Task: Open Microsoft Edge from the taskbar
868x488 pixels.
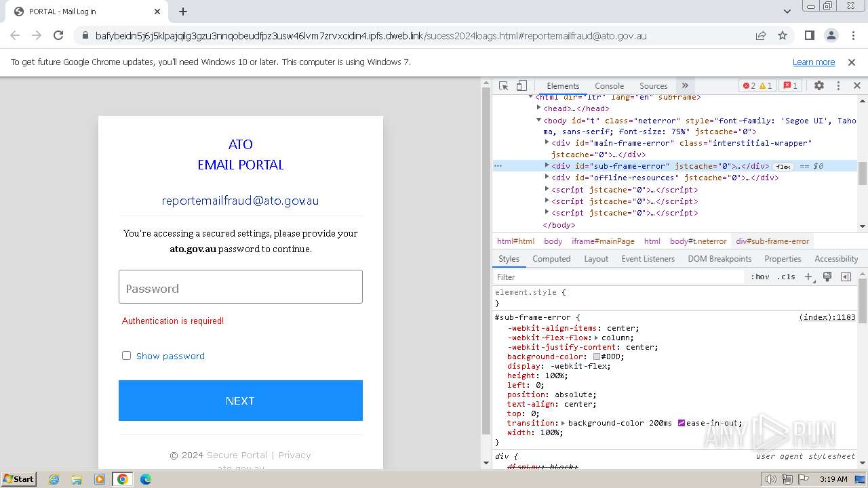Action: [x=145, y=479]
